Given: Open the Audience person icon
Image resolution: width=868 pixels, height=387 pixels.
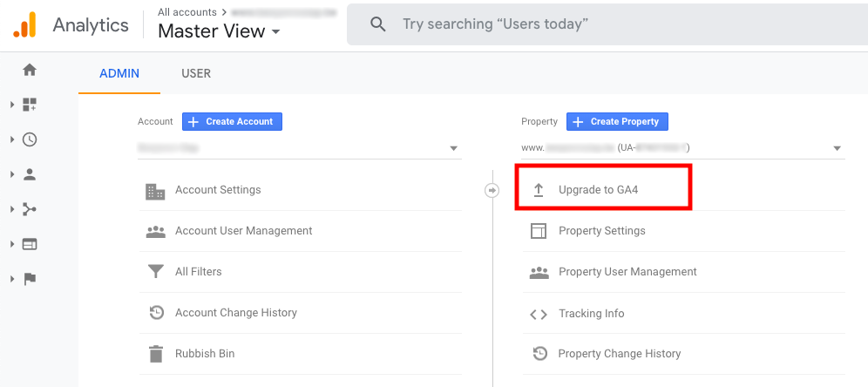Looking at the screenshot, I should 30,174.
